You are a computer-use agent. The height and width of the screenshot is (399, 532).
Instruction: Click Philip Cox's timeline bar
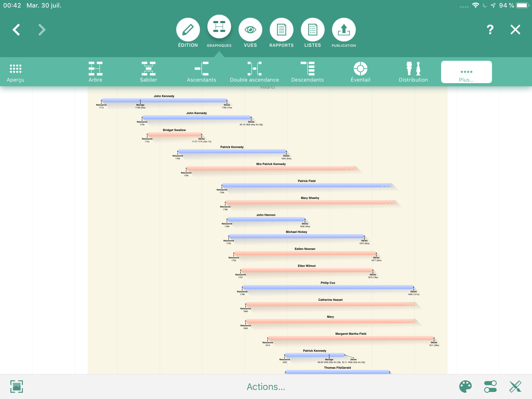click(x=328, y=287)
